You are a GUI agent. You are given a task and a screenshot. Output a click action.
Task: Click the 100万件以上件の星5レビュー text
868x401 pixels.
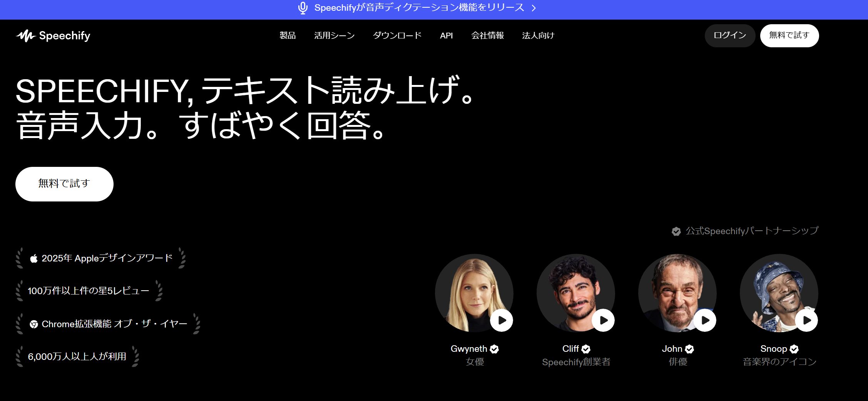coord(89,291)
